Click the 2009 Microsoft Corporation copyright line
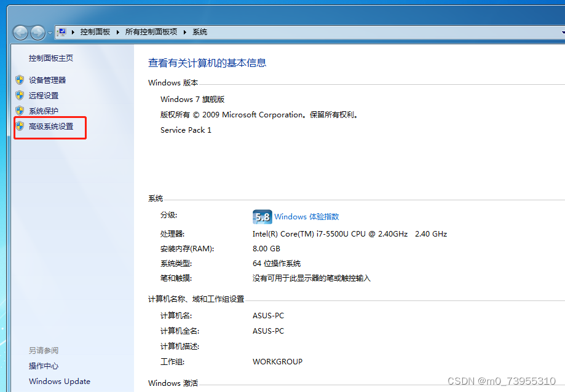565x392 pixels. pos(260,115)
